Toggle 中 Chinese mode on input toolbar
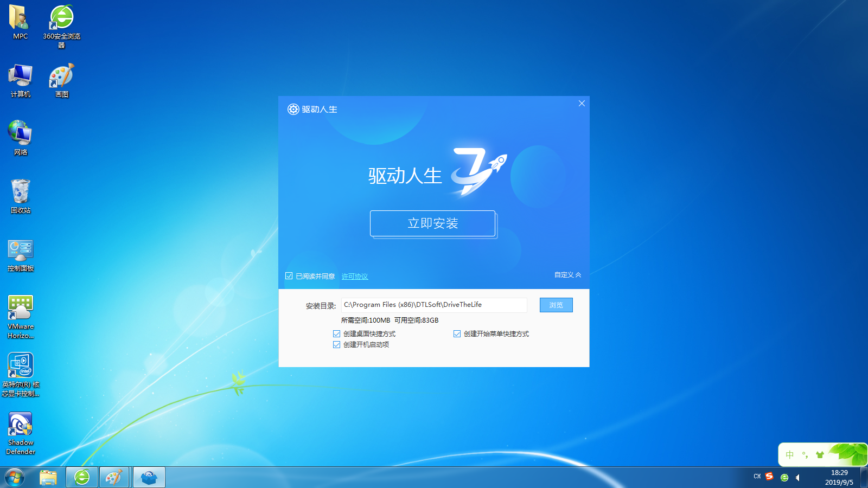 tap(790, 455)
